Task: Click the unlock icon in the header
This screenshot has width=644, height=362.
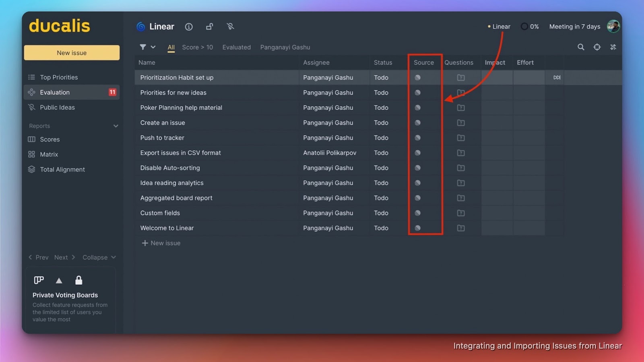Action: click(x=209, y=27)
